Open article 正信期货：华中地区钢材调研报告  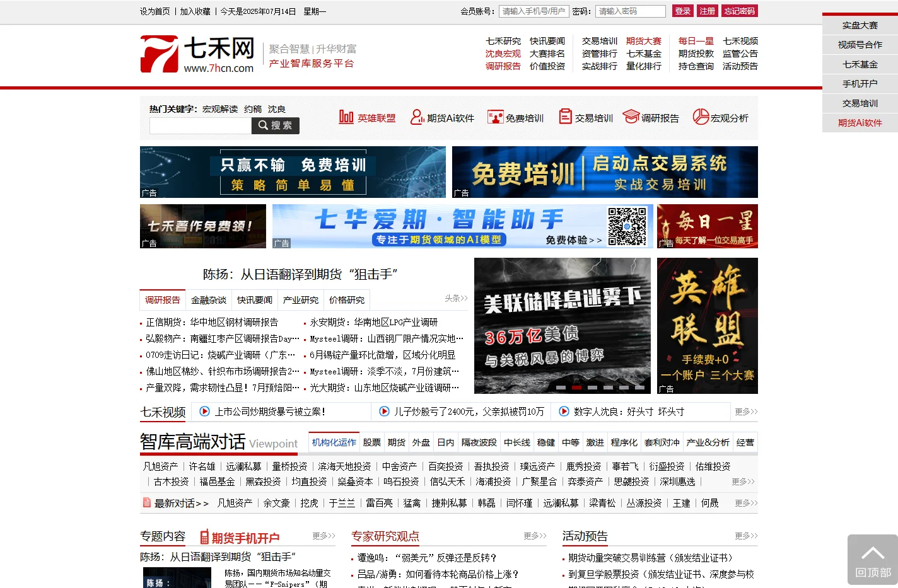(x=212, y=322)
